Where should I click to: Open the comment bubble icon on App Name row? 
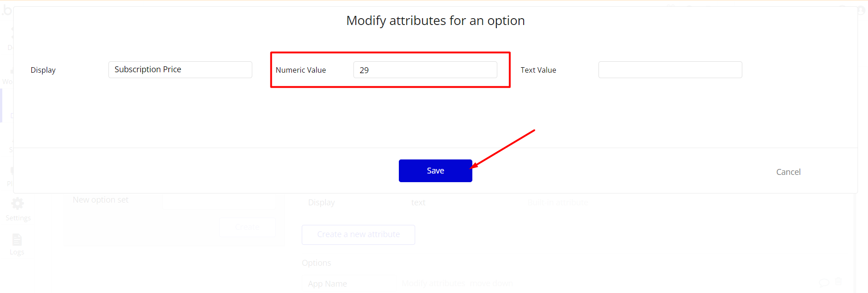[824, 283]
